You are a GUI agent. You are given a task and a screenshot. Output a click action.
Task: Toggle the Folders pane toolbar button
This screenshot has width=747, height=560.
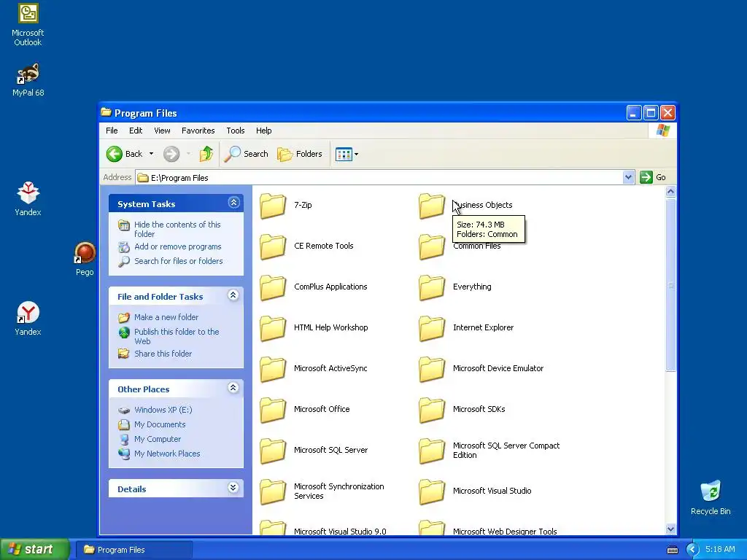pyautogui.click(x=300, y=154)
